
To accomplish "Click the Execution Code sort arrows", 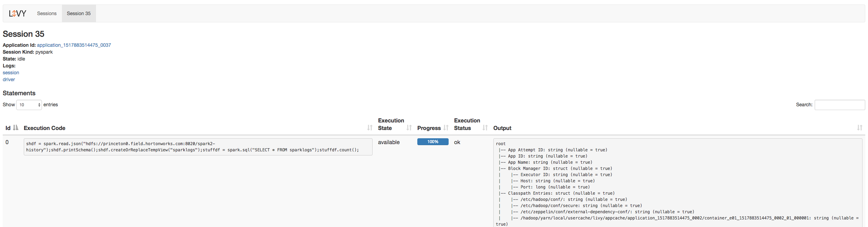I will point(370,128).
